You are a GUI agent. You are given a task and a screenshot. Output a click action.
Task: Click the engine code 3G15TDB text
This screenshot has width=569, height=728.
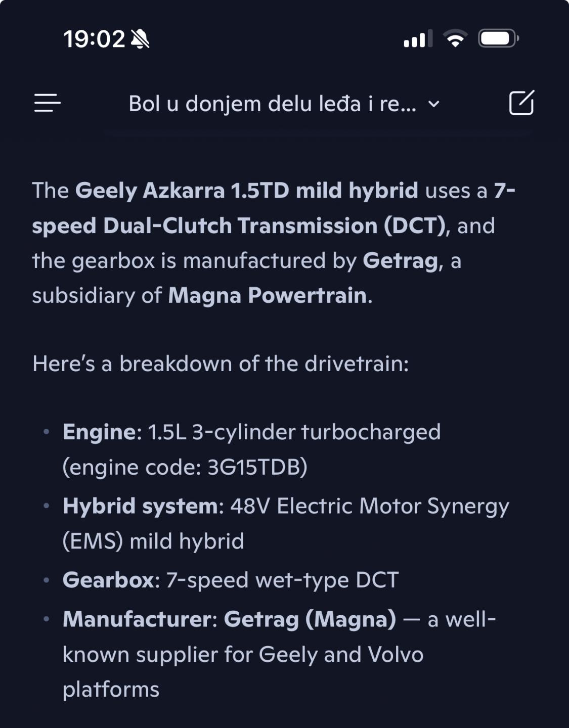pos(257,467)
